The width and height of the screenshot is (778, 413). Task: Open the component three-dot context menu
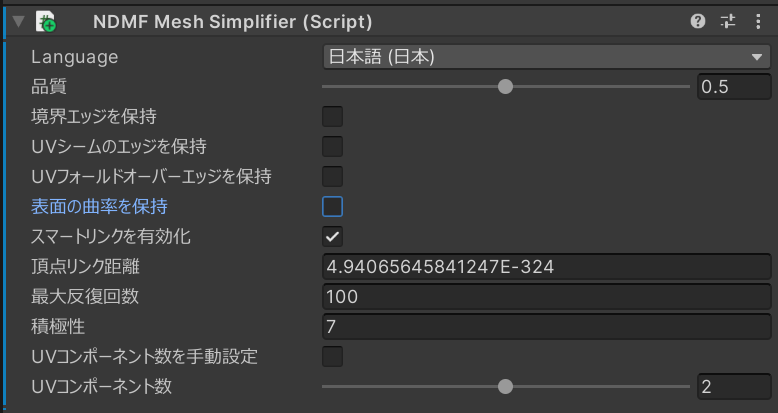pyautogui.click(x=758, y=21)
